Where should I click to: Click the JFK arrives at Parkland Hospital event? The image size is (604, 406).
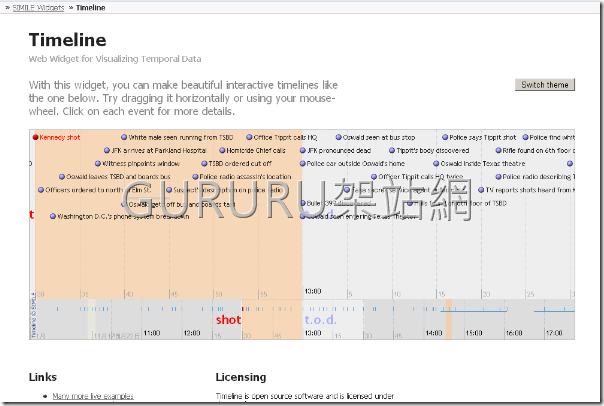pyautogui.click(x=155, y=151)
